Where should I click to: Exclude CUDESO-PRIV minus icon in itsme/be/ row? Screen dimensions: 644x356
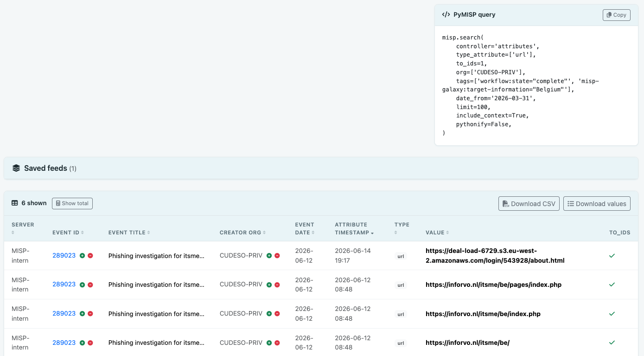point(277,343)
